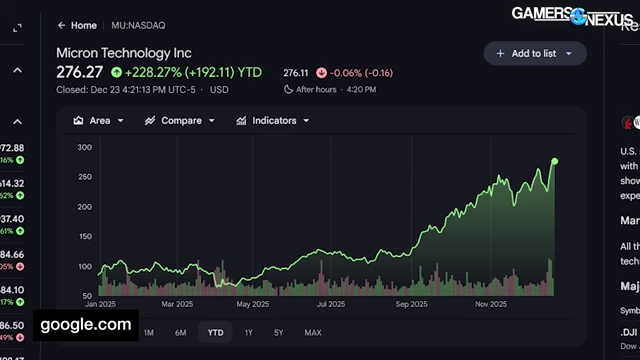Click the up arrow icon beside 16%
Image resolution: width=640 pixels, height=360 pixels.
(x=20, y=160)
